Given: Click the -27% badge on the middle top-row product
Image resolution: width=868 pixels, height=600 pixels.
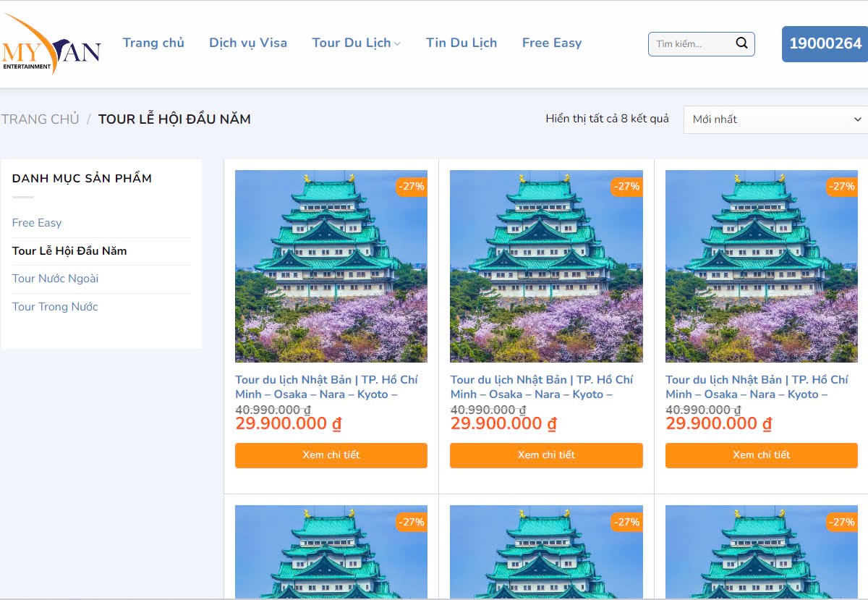Looking at the screenshot, I should tap(626, 187).
